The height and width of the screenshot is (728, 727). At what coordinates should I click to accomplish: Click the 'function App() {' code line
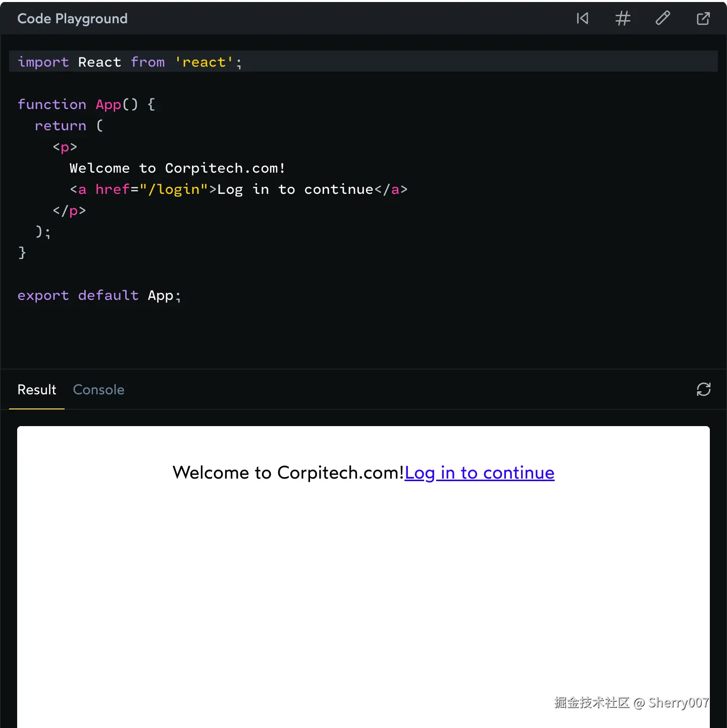[86, 105]
